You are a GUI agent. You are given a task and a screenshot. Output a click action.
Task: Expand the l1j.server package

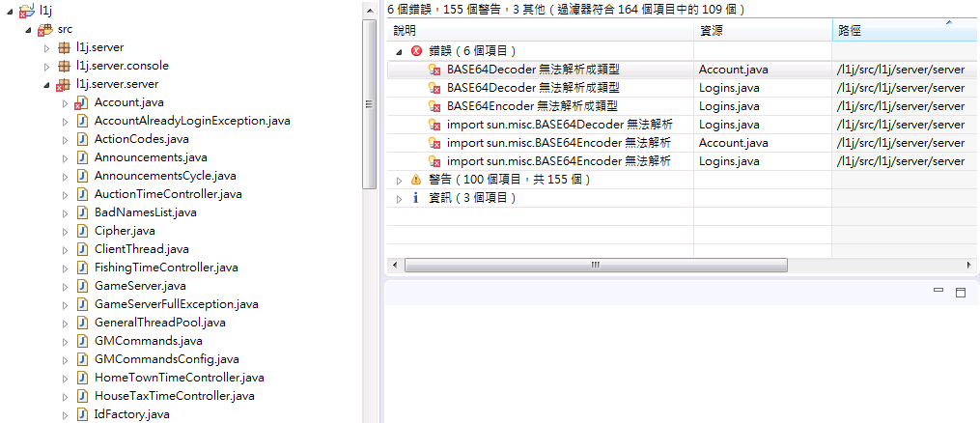click(x=47, y=48)
